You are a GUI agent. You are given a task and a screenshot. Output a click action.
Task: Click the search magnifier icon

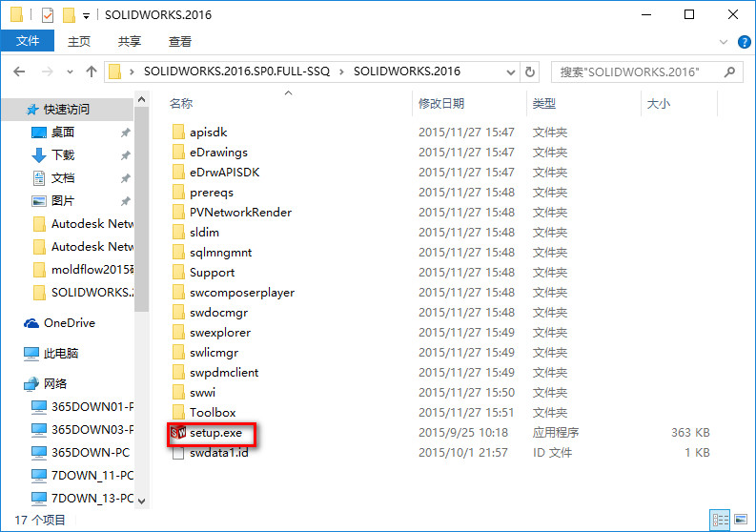(729, 72)
